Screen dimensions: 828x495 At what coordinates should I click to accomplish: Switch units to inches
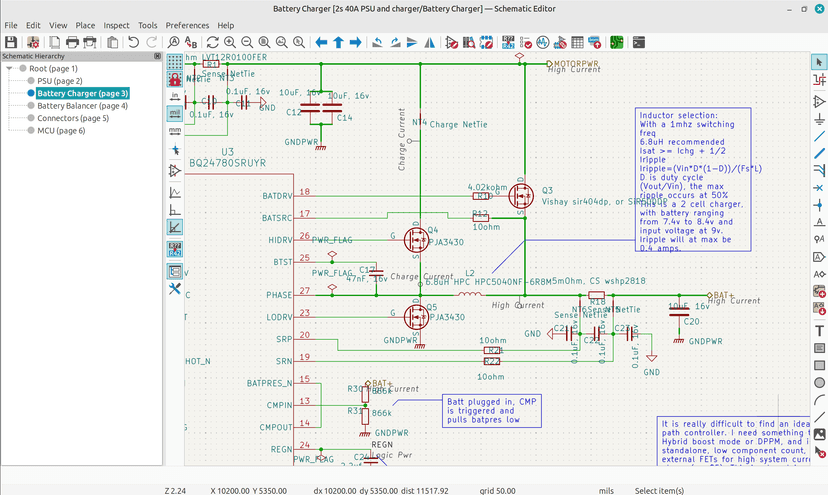(175, 96)
